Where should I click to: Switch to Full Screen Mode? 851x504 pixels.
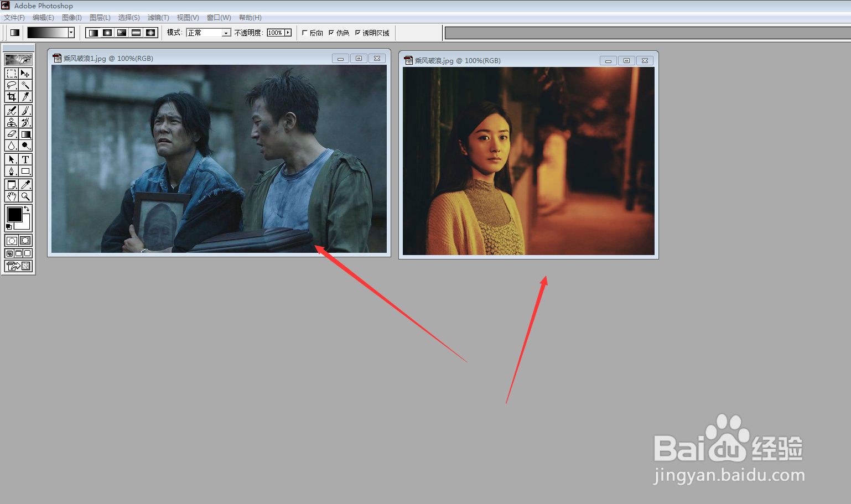[x=28, y=253]
